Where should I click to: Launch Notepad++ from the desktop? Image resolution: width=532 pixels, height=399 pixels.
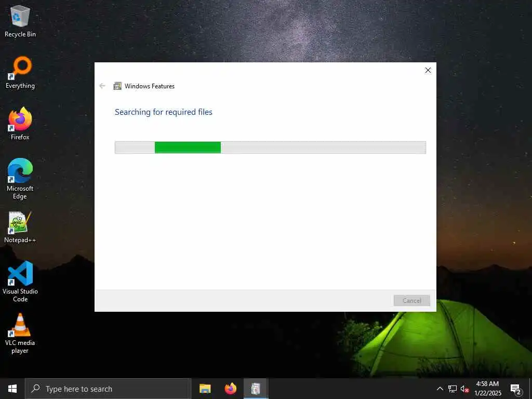(x=20, y=228)
